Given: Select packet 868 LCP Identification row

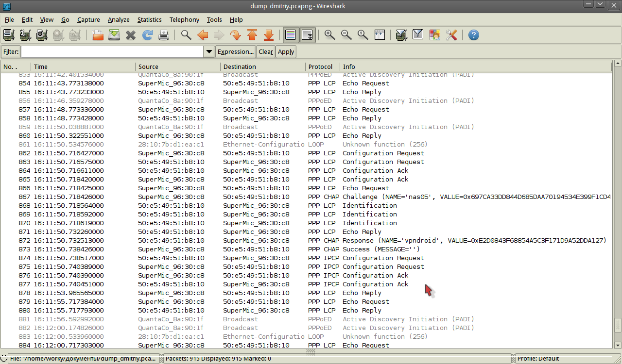Looking at the screenshot, I should point(306,205).
